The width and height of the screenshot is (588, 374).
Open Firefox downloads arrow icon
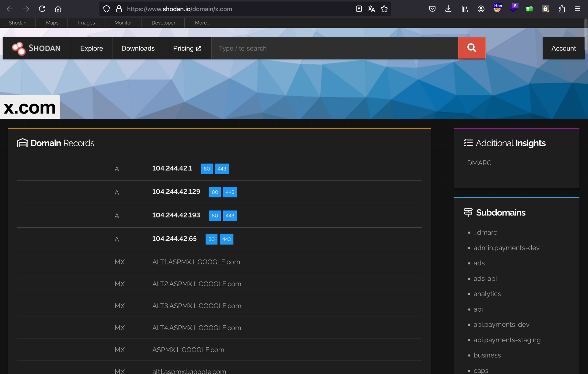click(448, 9)
